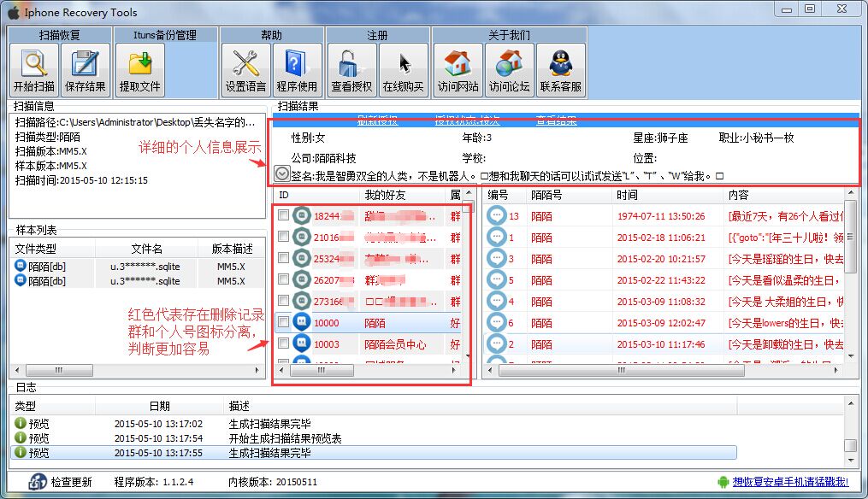This screenshot has height=499, width=868.
Task: Check the box for ID 26207
Action: tap(283, 279)
